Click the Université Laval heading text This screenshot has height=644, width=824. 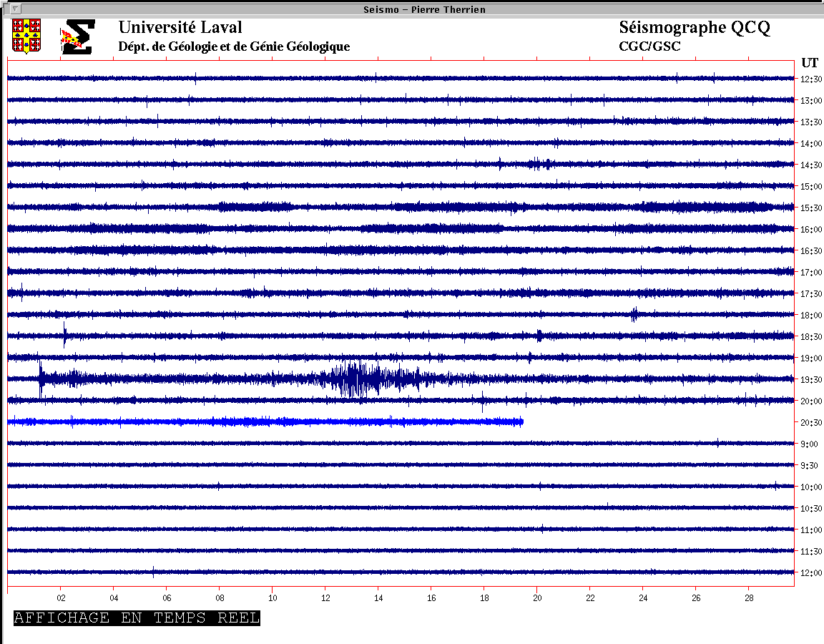click(180, 28)
